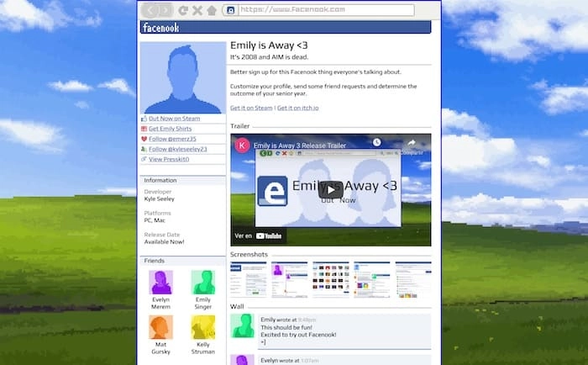588x365 pixels.
Task: Click the Screenshots section heading
Action: [249, 254]
